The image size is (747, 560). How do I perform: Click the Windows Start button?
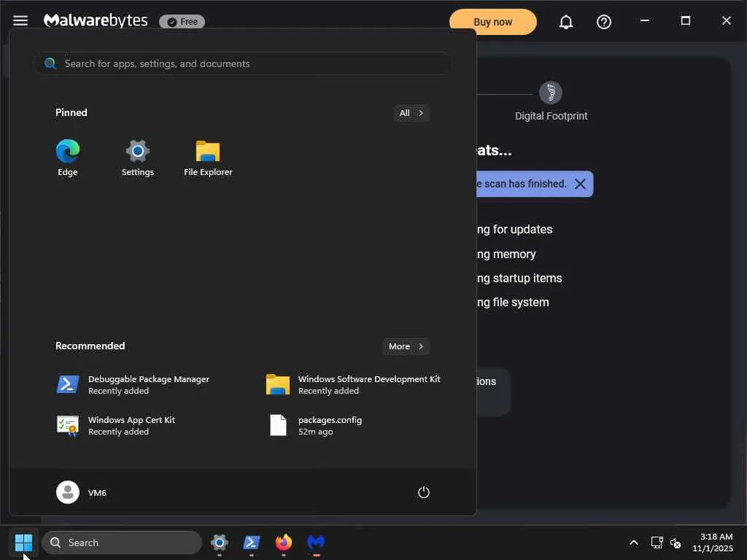[x=24, y=542]
